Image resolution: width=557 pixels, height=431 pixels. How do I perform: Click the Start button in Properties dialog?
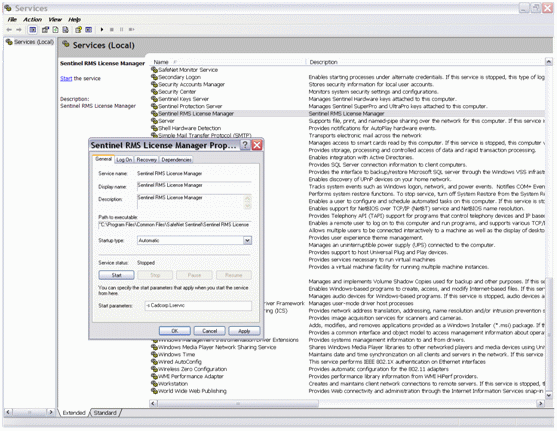pyautogui.click(x=117, y=275)
